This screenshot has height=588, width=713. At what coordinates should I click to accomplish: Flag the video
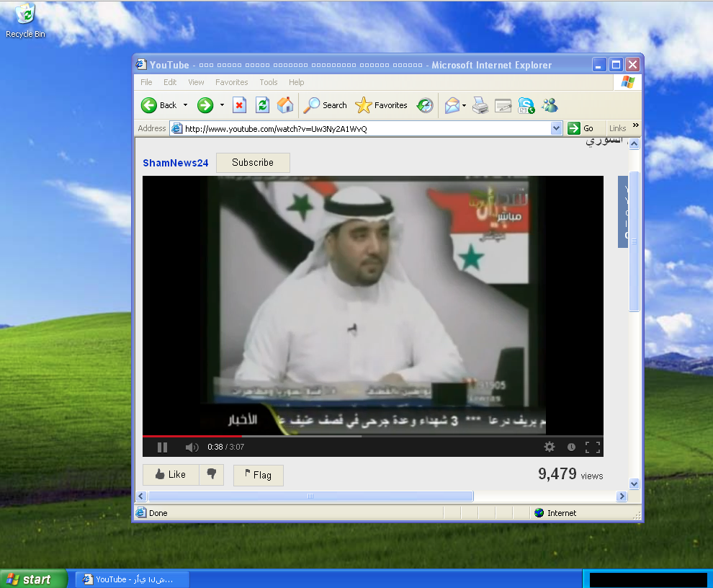tap(259, 475)
